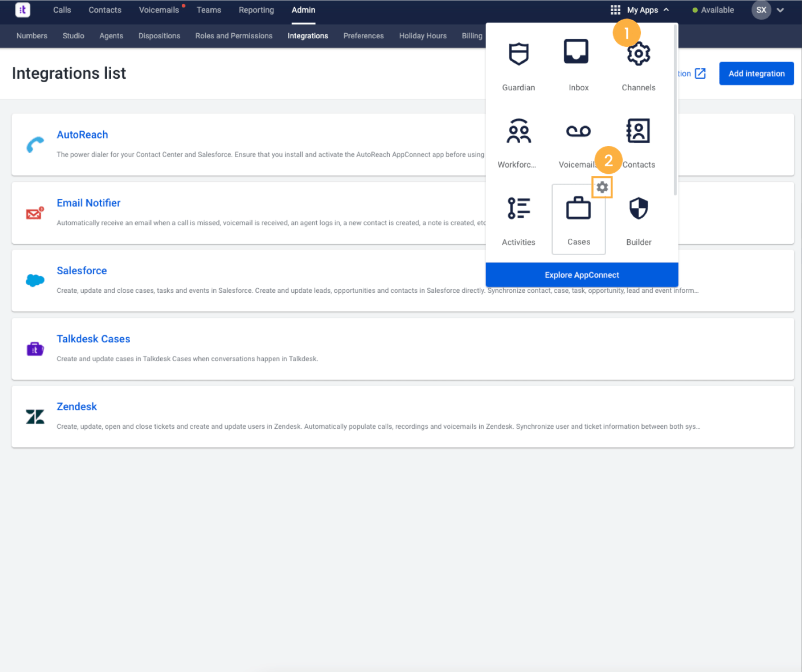The height and width of the screenshot is (672, 802).
Task: Open the Activities app
Action: (x=518, y=218)
